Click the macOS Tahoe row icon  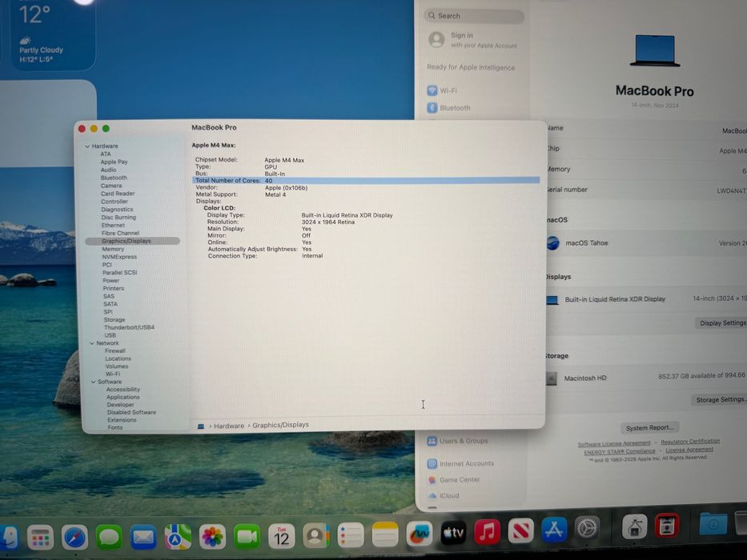[552, 243]
